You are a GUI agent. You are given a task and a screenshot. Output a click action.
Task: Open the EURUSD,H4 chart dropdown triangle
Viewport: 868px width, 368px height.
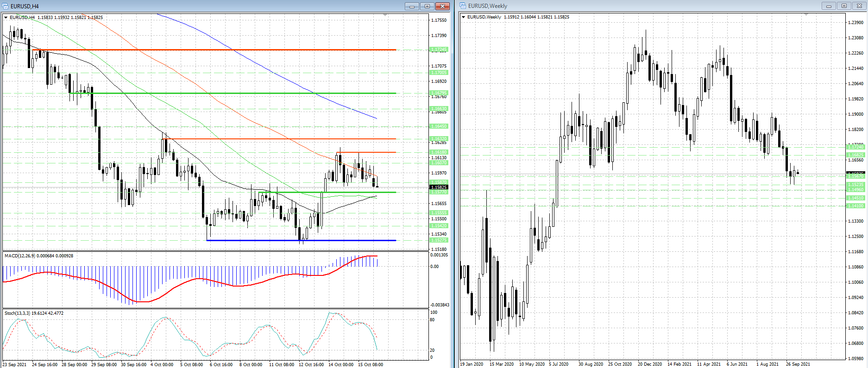tap(6, 18)
